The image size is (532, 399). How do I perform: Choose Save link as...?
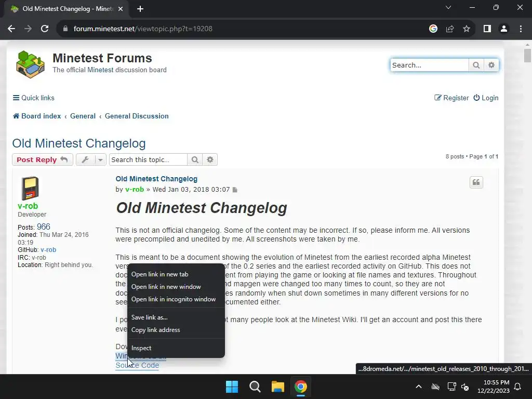click(176, 317)
